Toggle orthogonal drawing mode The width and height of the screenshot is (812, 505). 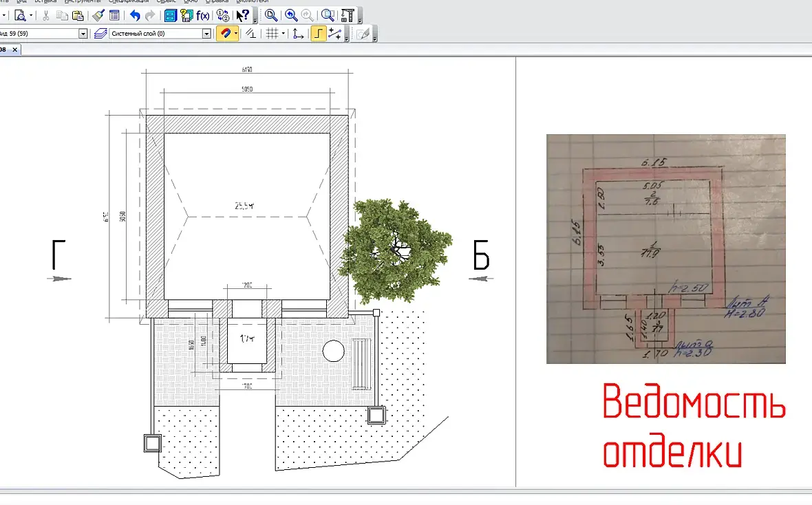click(318, 34)
